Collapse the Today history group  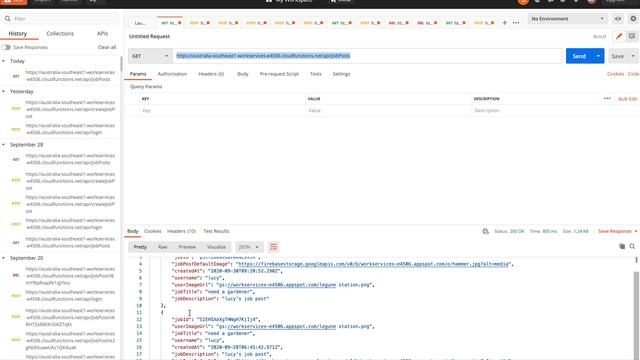point(4,61)
